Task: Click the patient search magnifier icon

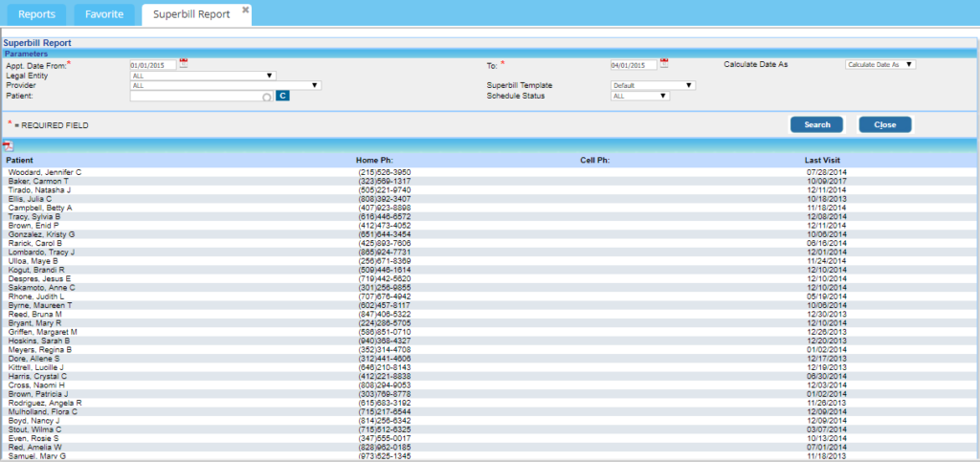Action: (267, 96)
